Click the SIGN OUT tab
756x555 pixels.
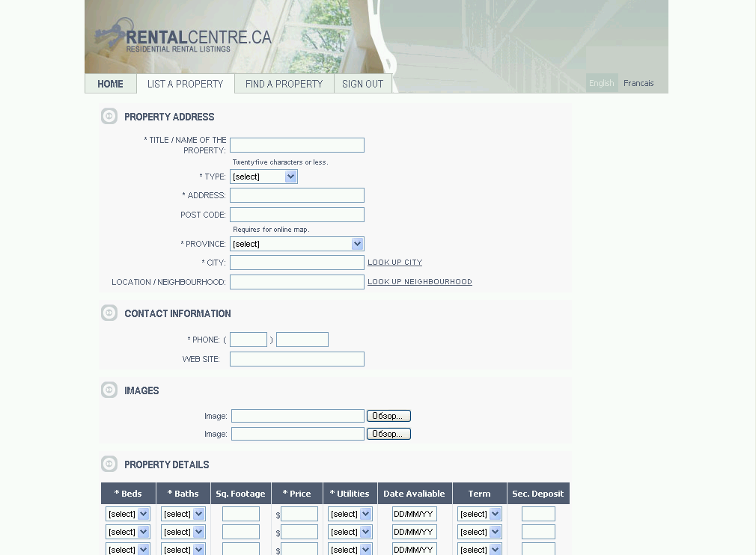click(x=362, y=84)
